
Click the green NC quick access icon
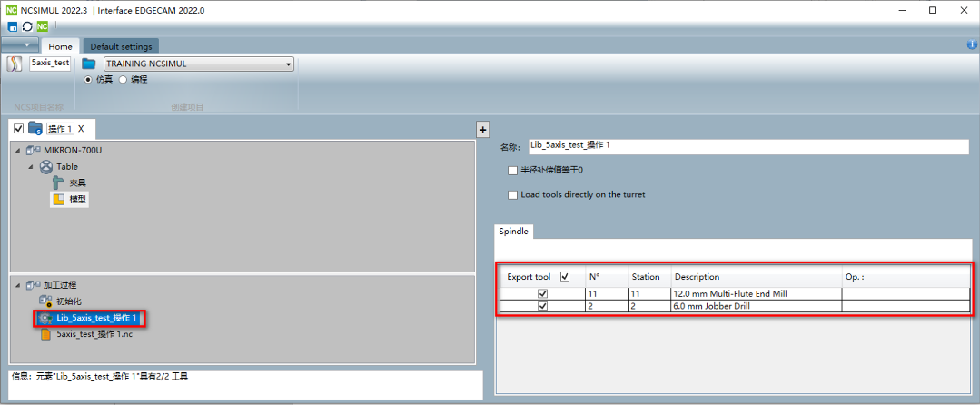pos(43,26)
